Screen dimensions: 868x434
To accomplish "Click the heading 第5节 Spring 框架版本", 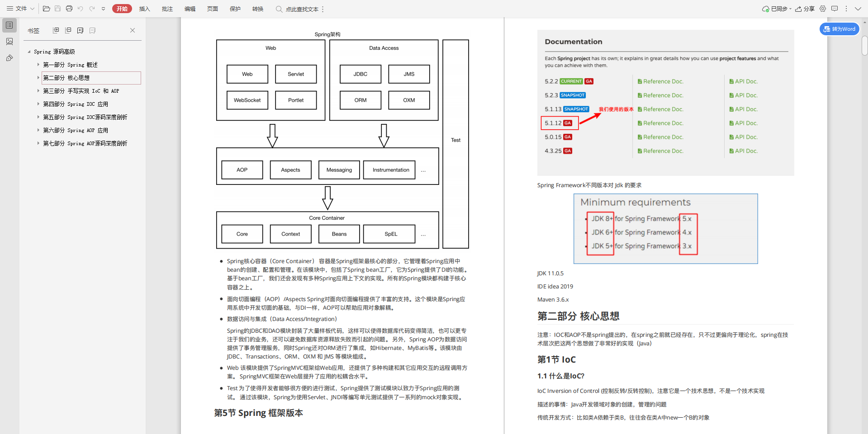I will click(258, 413).
